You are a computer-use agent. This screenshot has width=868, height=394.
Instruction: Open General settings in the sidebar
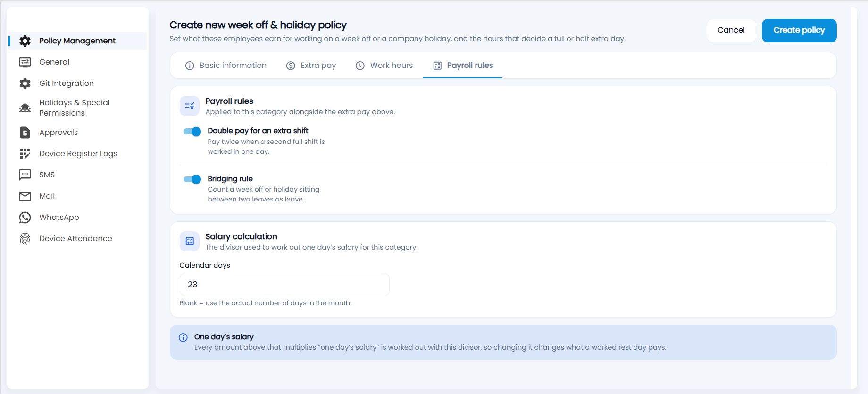[x=78, y=62]
